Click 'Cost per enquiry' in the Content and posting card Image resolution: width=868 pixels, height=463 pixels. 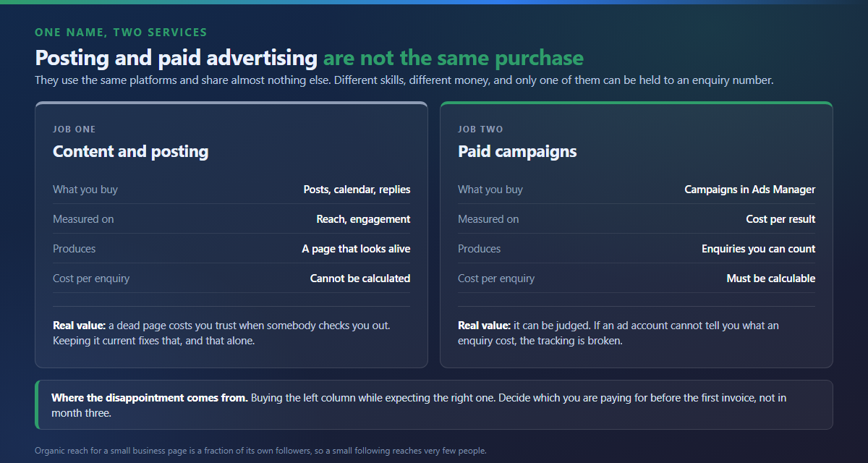(91, 279)
